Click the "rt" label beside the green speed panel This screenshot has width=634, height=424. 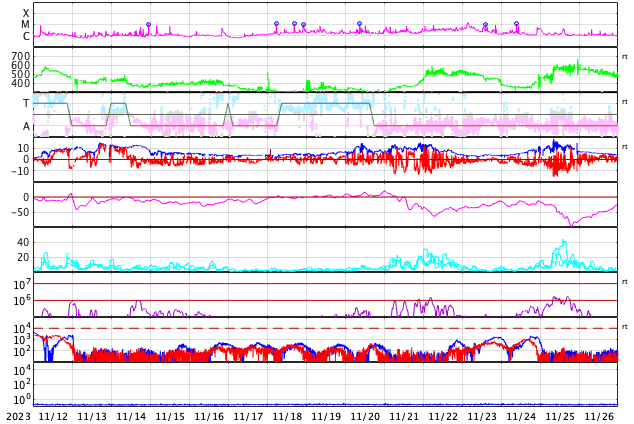click(x=625, y=57)
